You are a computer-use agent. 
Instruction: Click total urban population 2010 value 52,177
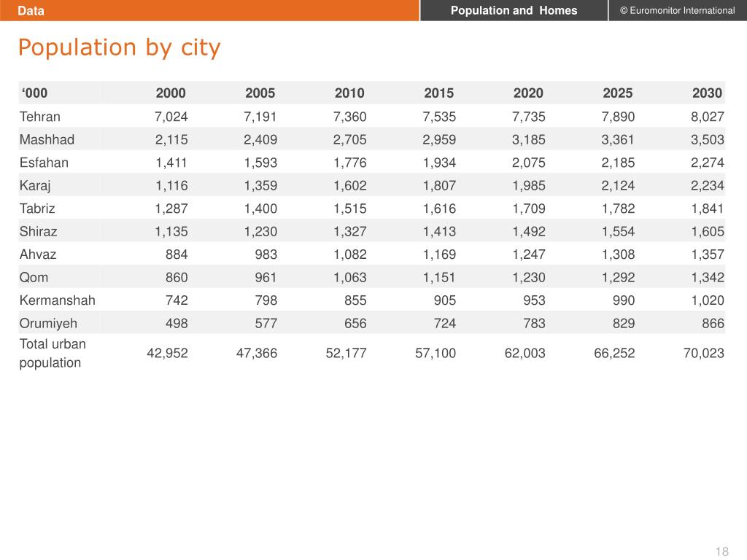[346, 354]
